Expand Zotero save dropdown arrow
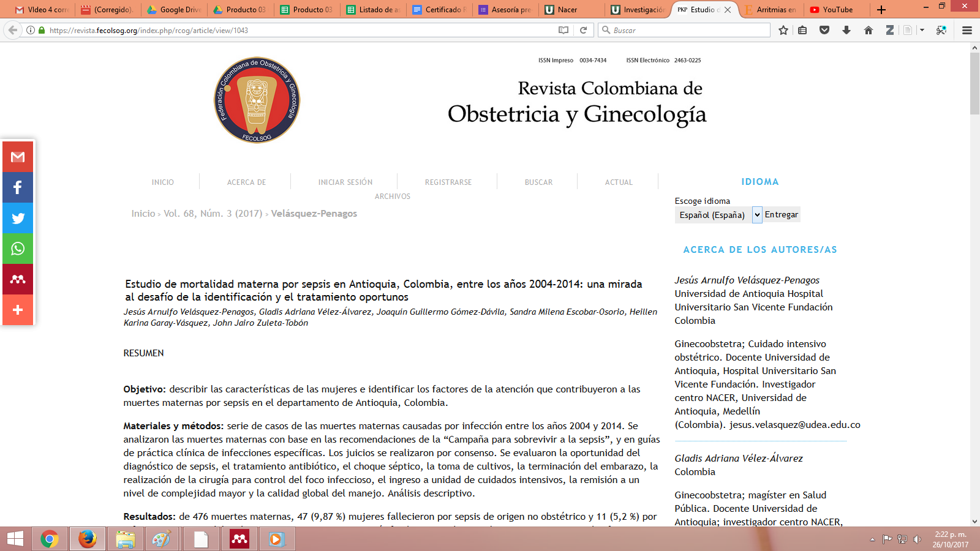The height and width of the screenshot is (551, 980). (x=922, y=30)
